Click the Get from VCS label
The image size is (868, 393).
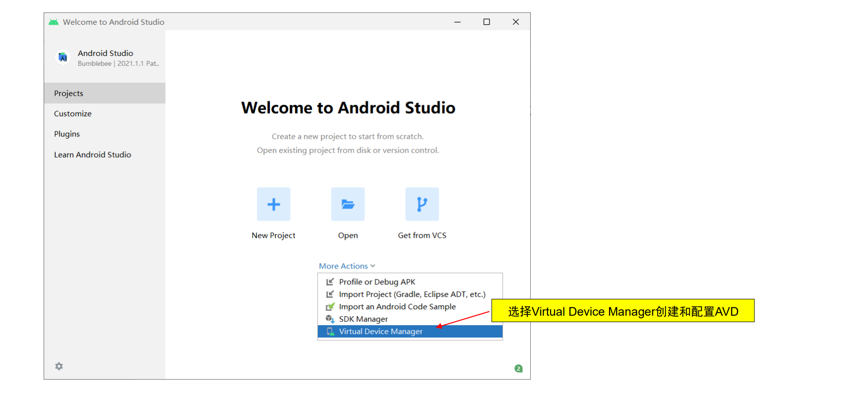coord(422,235)
